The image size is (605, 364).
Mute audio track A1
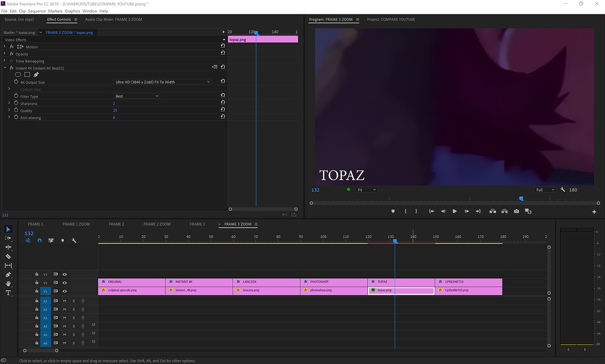pyautogui.click(x=65, y=301)
